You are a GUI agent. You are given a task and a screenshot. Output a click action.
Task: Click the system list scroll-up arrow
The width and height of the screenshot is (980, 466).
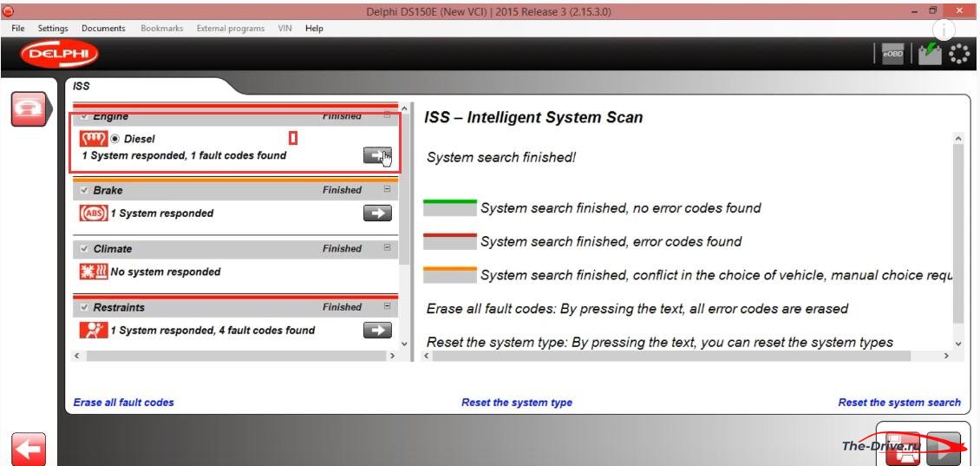pyautogui.click(x=404, y=108)
